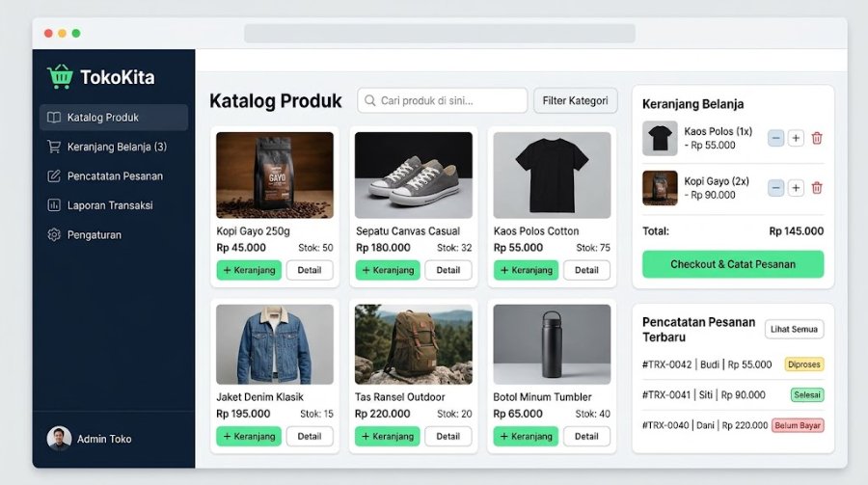The image size is (868, 485).
Task: Select Katalog Produk book icon in sidebar
Action: click(54, 118)
